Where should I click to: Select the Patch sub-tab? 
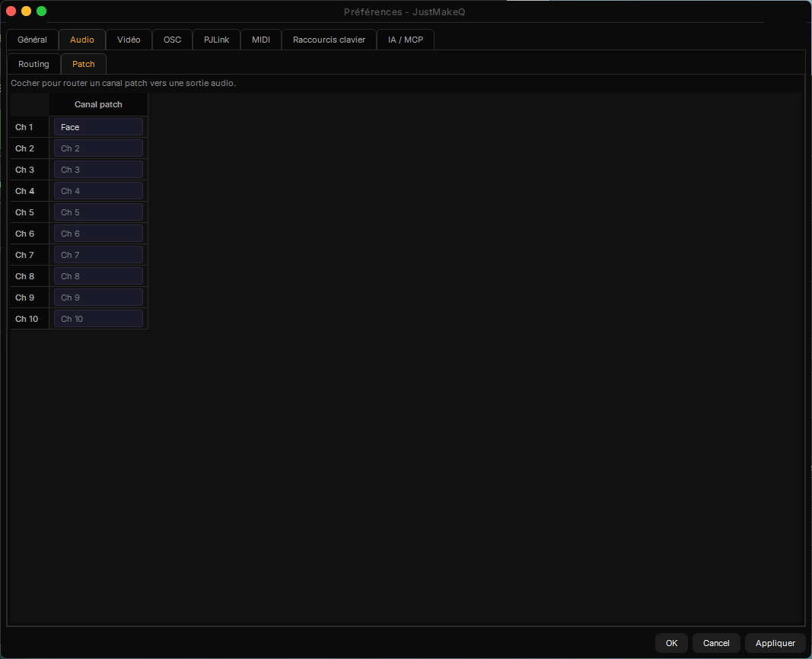click(84, 64)
